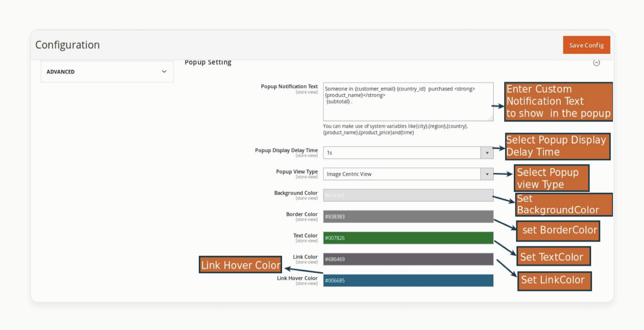Click the ADVANCED tab label
The image size is (644, 330).
pyautogui.click(x=61, y=72)
